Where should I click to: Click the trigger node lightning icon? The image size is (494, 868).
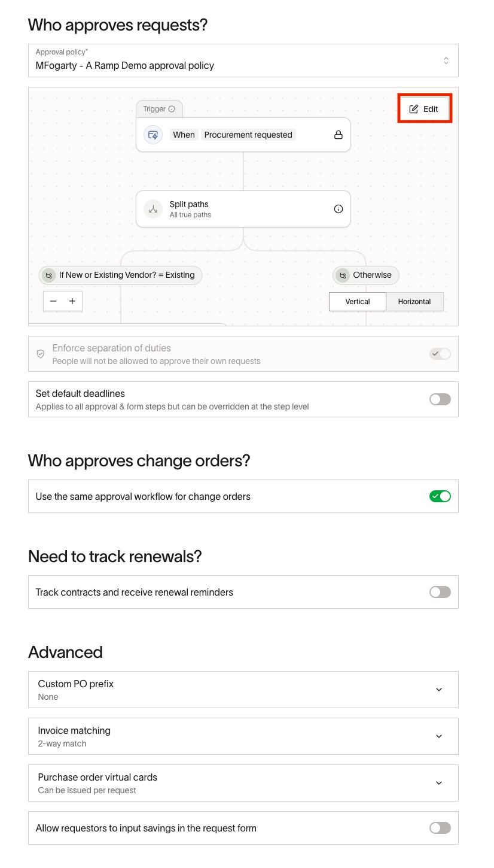[x=153, y=135]
